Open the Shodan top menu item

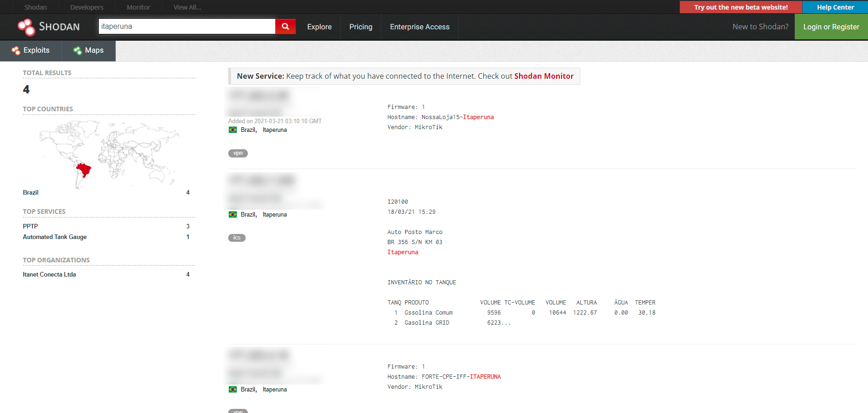36,7
